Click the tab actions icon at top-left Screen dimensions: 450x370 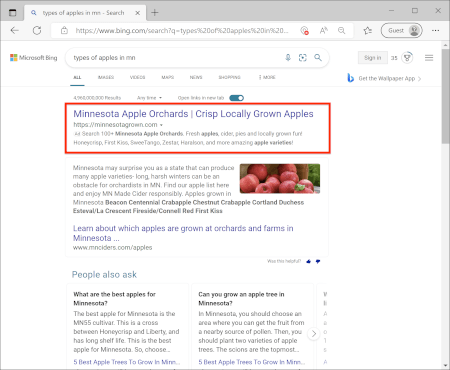coord(13,13)
